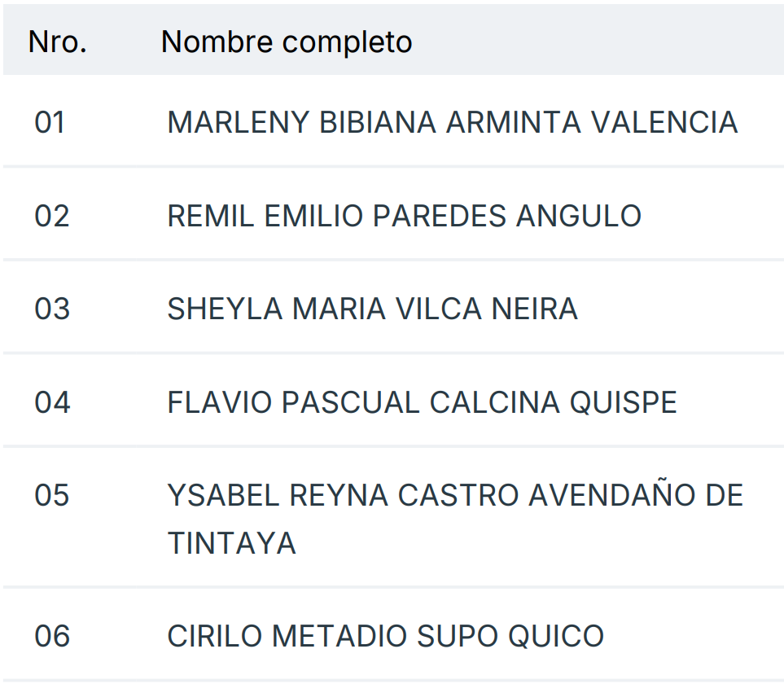Click the name MARLENY BIBIANA ARMINTA VALENCIA
This screenshot has height=684, width=784.
[x=452, y=122]
